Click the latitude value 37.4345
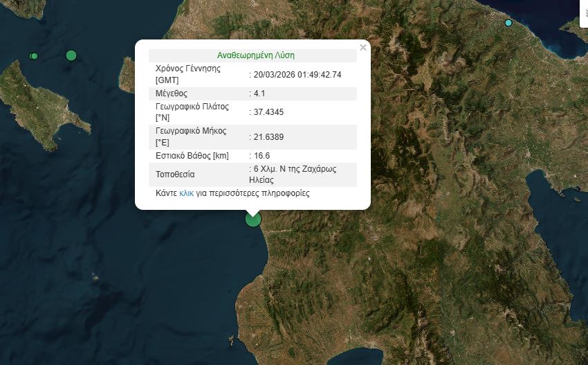This screenshot has width=588, height=365. coord(268,112)
